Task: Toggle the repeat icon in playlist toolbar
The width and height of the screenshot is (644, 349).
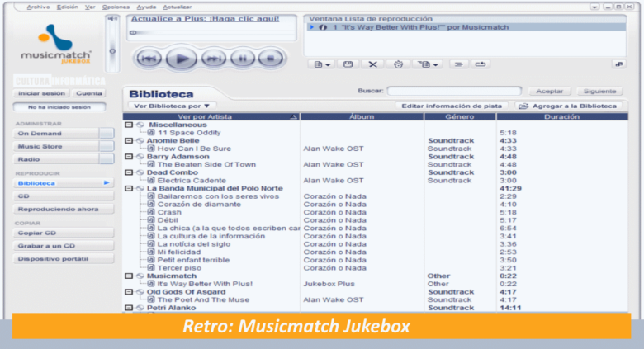Action: tap(481, 64)
